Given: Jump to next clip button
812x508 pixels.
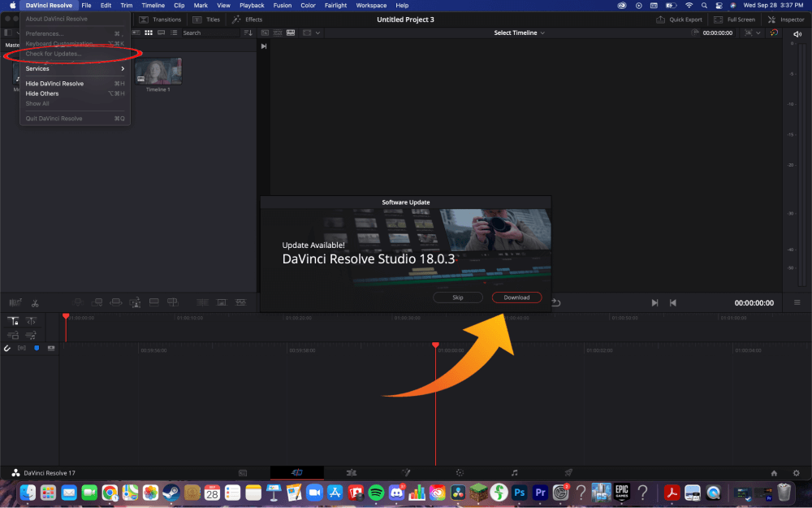Looking at the screenshot, I should (654, 302).
